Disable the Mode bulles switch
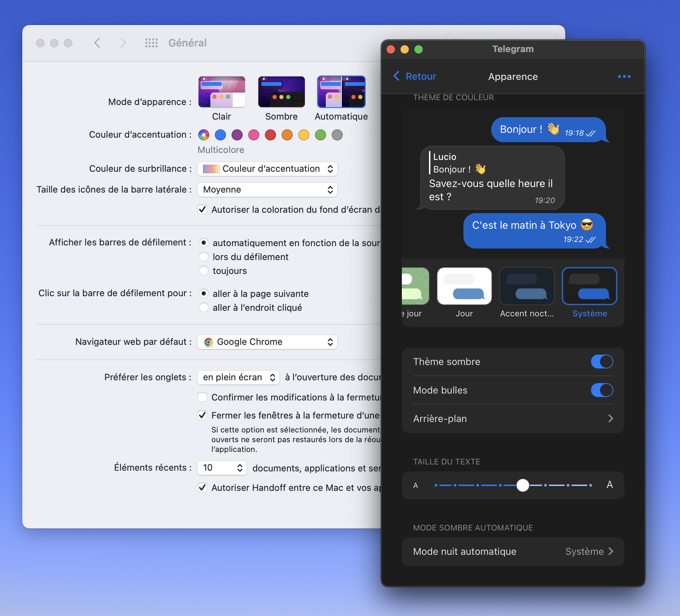The image size is (680, 616). tap(602, 390)
